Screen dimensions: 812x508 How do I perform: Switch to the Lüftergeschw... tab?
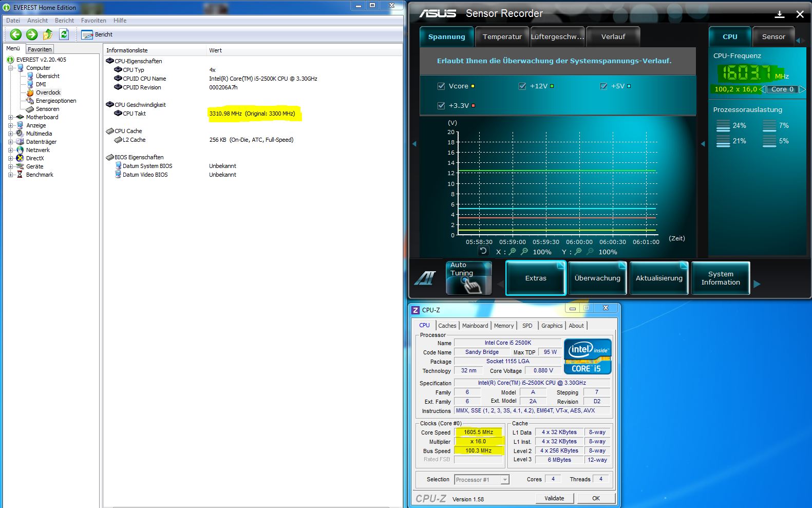(558, 36)
